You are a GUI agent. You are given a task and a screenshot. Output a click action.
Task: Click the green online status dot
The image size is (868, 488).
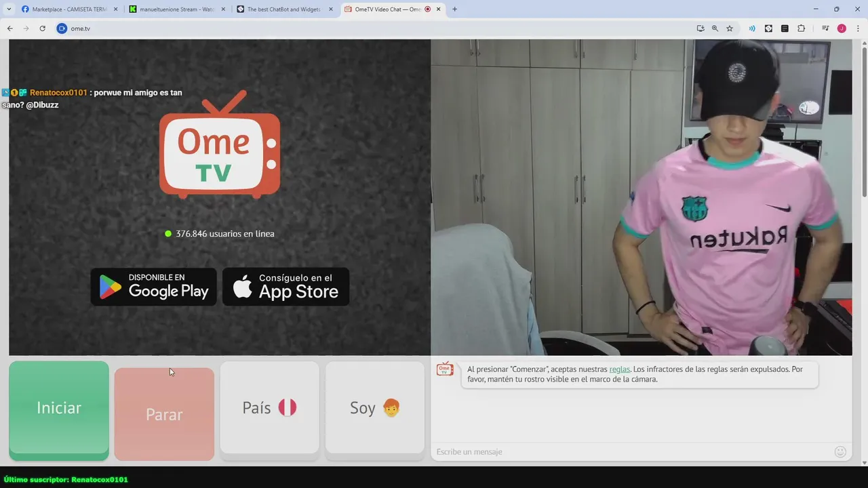[x=168, y=234]
